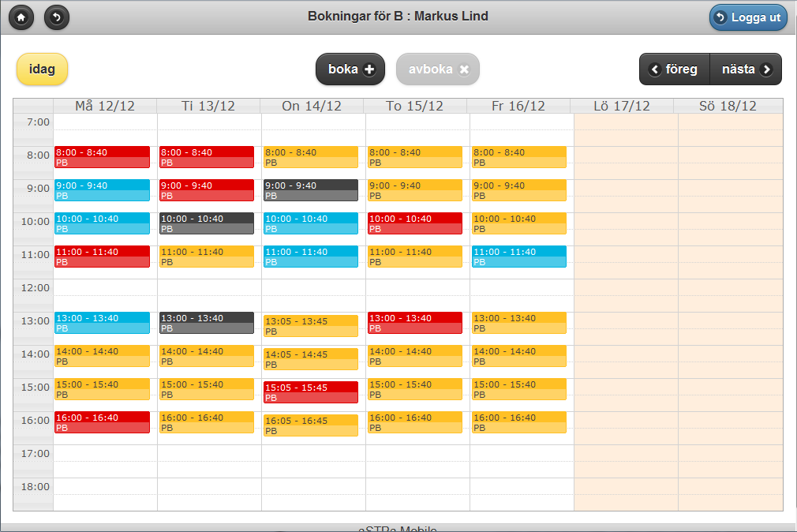Open Tuesday 14:00 - 14:40 yellow slot

207,356
